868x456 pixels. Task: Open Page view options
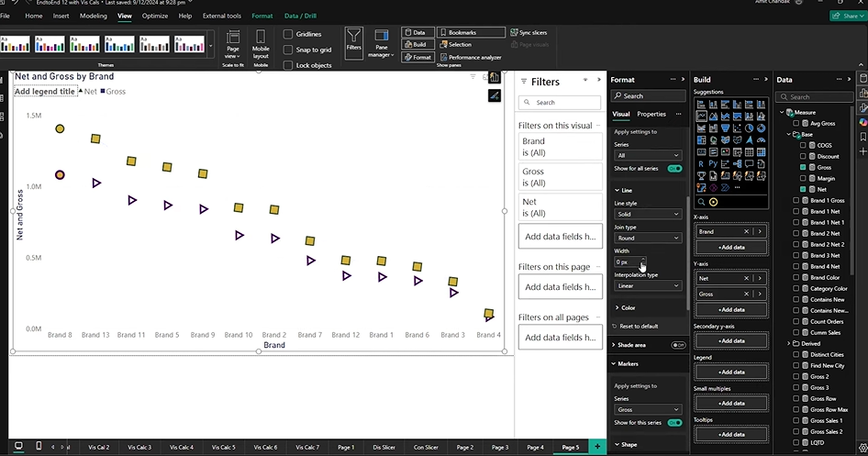click(232, 45)
